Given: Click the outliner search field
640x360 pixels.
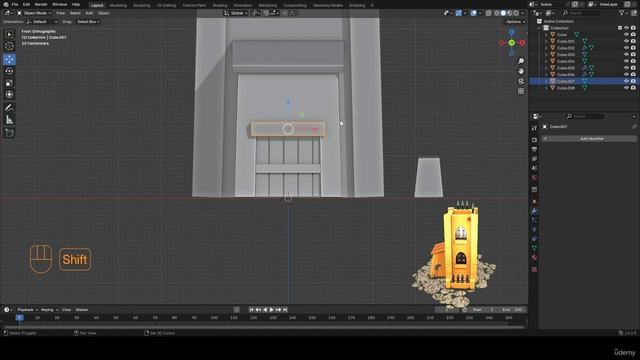Looking at the screenshot, I should coord(581,13).
